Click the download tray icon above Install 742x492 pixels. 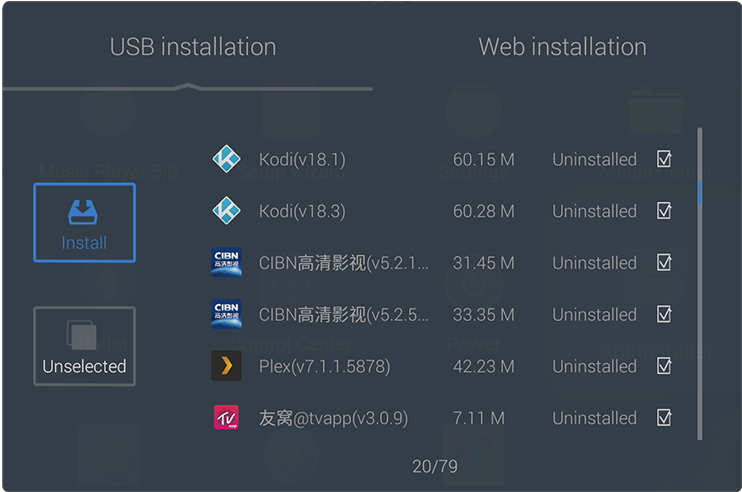tap(83, 212)
